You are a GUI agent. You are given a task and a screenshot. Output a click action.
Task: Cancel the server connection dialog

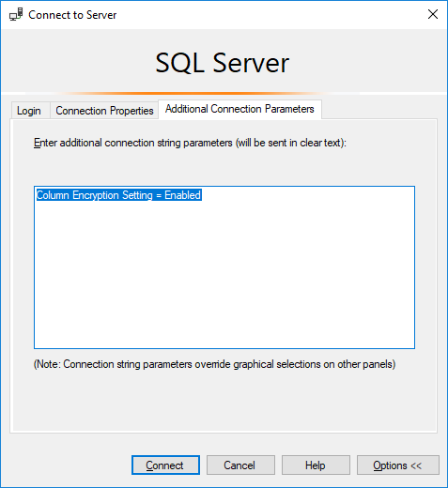(240, 465)
